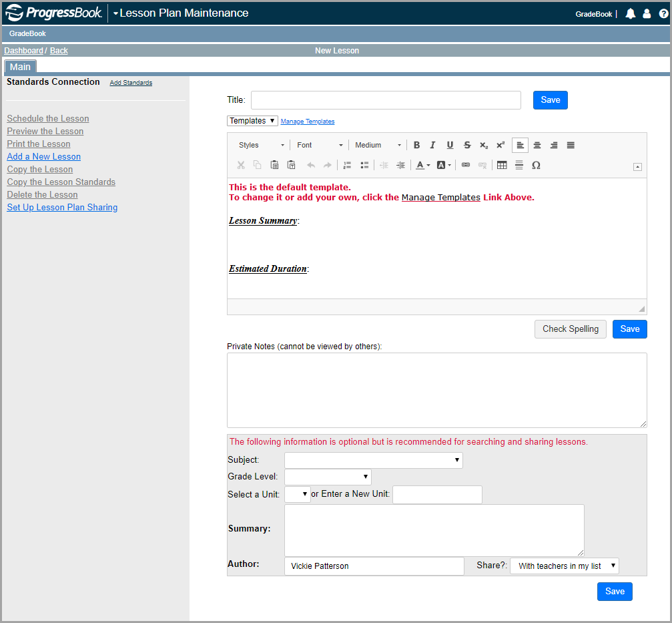
Task: Click the Copy icon in editor toolbar
Action: pyautogui.click(x=257, y=165)
